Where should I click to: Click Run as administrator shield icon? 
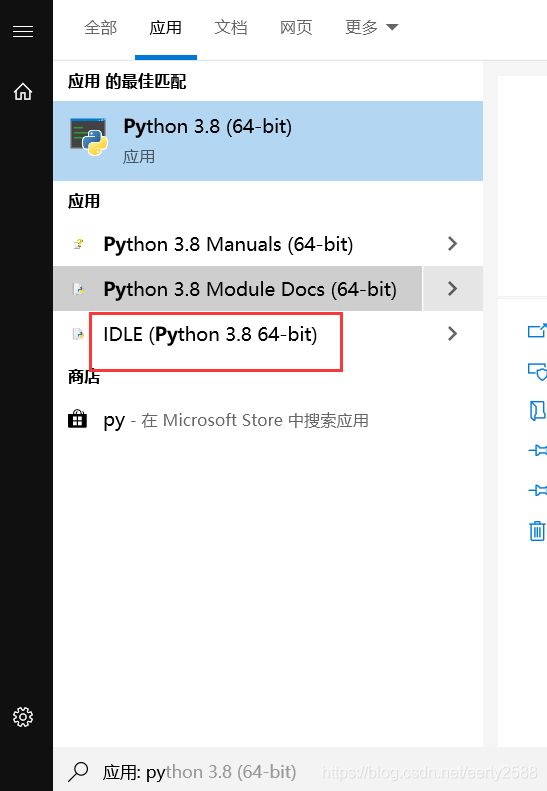pos(537,371)
